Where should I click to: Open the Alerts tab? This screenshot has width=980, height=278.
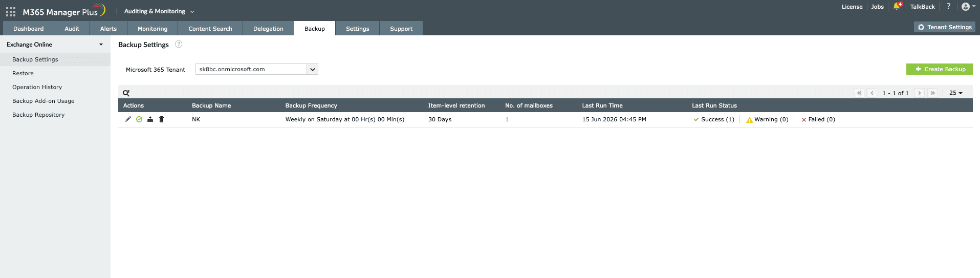click(x=108, y=29)
